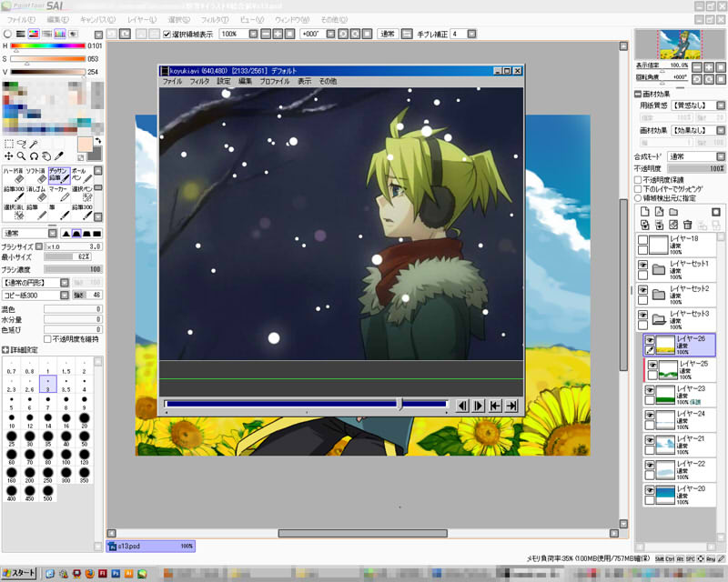
Task: Create a new linework layer
Action: (659, 212)
